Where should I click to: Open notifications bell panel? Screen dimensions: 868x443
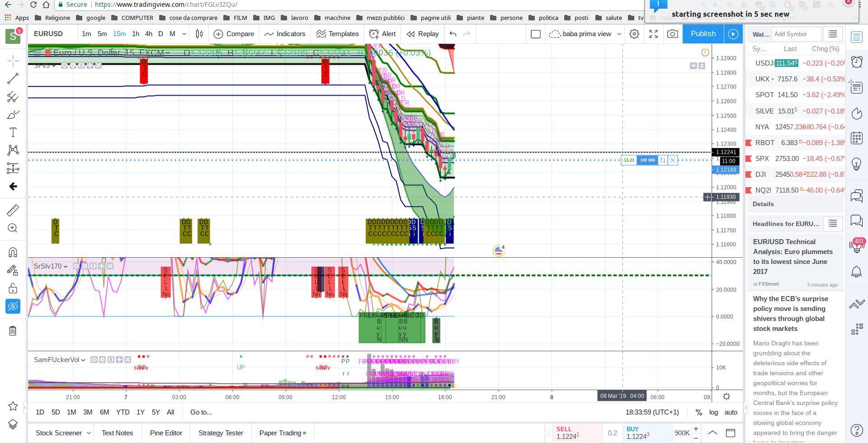tap(857, 272)
